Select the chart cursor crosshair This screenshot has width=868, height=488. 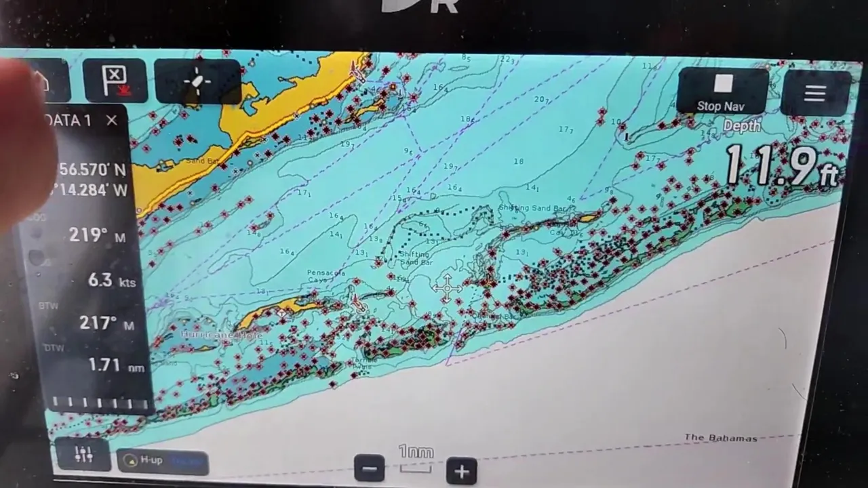tap(447, 288)
